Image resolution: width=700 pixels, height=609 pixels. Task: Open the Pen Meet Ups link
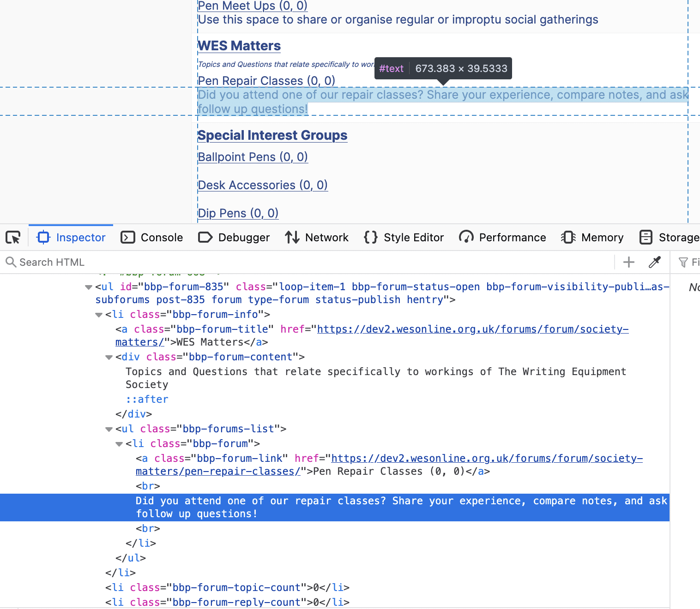click(253, 6)
